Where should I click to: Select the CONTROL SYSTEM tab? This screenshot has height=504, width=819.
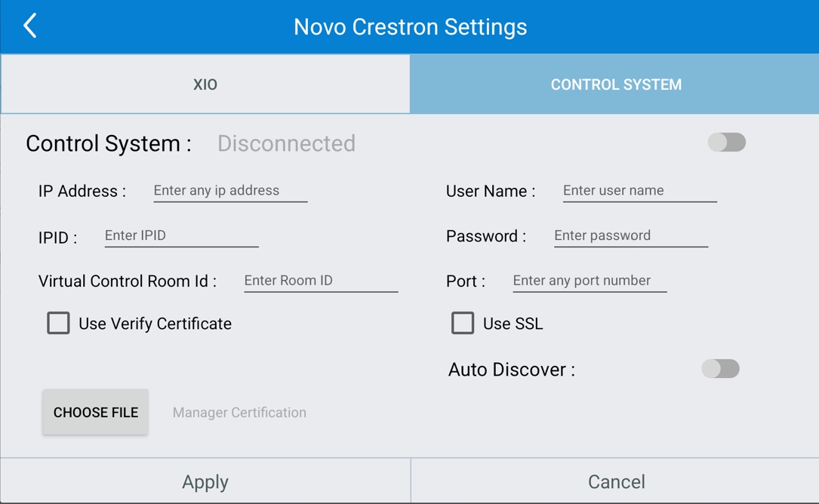click(x=615, y=85)
